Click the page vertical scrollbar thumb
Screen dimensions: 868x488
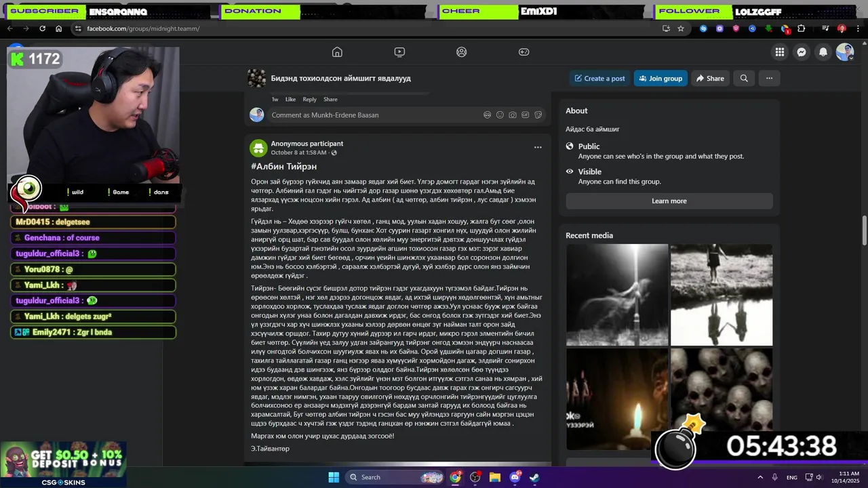[864, 231]
